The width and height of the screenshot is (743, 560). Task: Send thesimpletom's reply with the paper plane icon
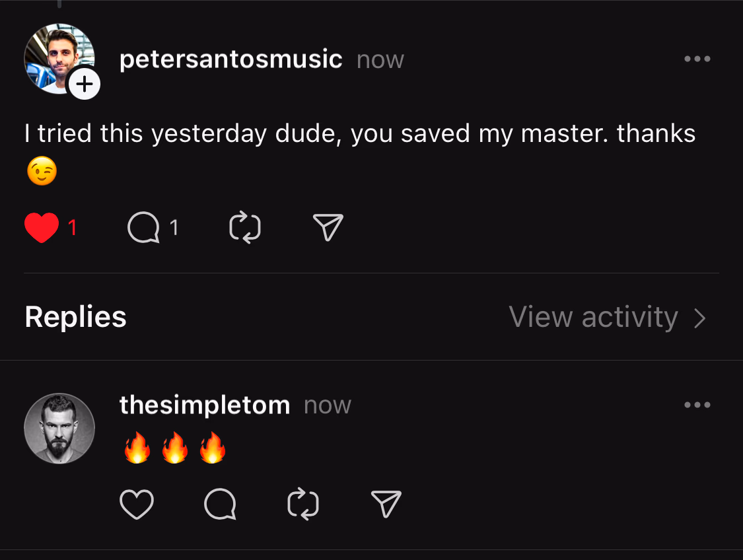pyautogui.click(x=386, y=504)
